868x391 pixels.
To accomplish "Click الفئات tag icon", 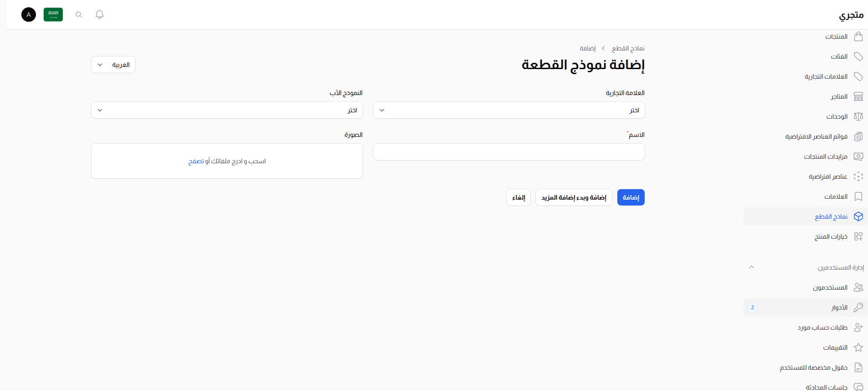I will coord(858,56).
